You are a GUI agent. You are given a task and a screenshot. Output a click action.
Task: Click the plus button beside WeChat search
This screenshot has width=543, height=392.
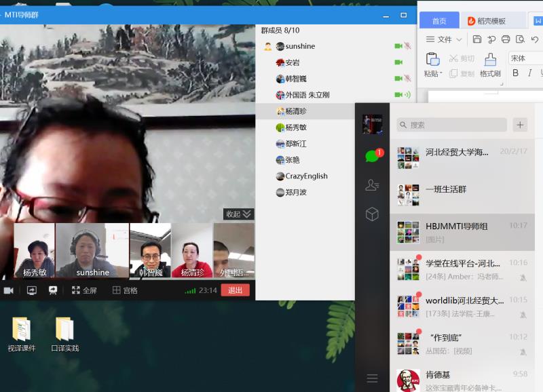[x=520, y=125]
